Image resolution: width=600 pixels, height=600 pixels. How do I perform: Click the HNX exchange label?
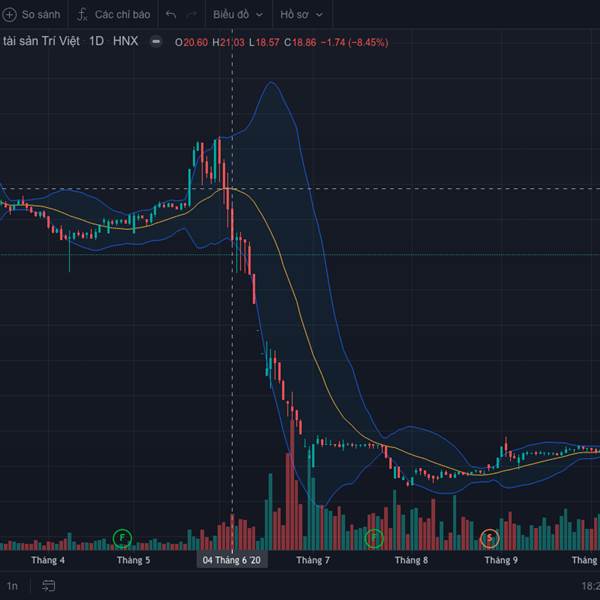pyautogui.click(x=125, y=41)
